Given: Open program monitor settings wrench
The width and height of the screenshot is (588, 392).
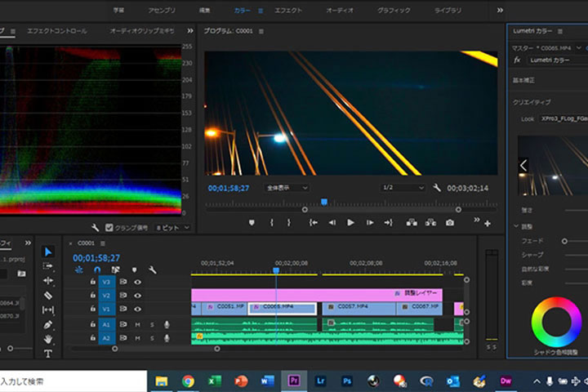Looking at the screenshot, I should pyautogui.click(x=436, y=187).
